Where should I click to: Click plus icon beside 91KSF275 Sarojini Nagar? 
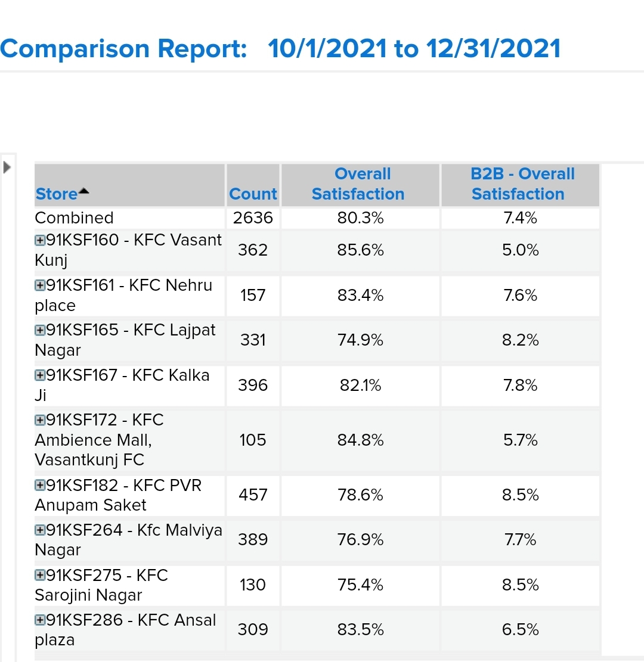(x=40, y=576)
